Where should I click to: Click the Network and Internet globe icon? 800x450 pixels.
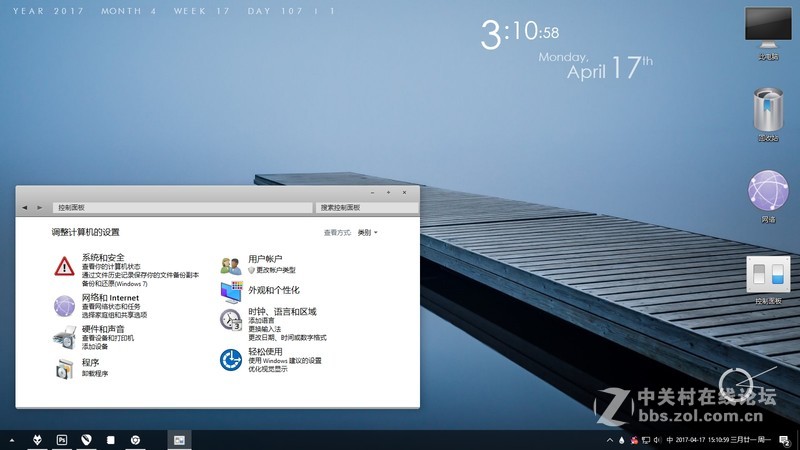click(x=64, y=306)
